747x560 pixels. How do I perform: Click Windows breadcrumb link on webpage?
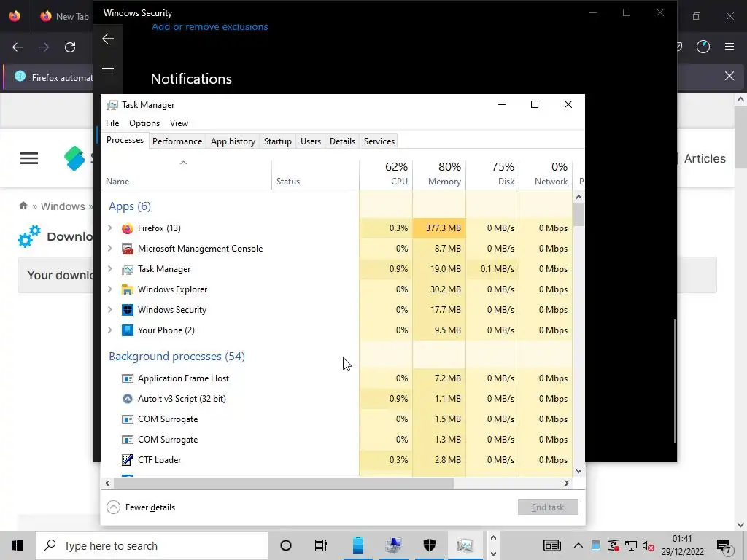[63, 206]
